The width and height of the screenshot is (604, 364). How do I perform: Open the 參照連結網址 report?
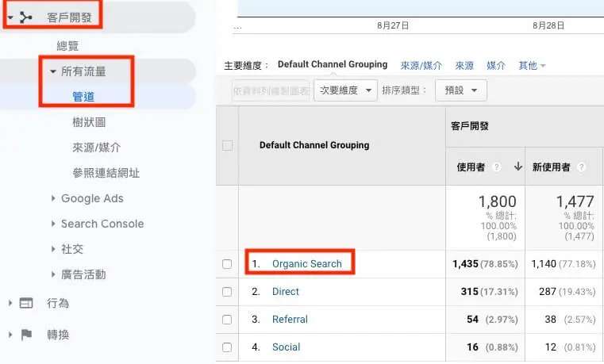tap(106, 173)
